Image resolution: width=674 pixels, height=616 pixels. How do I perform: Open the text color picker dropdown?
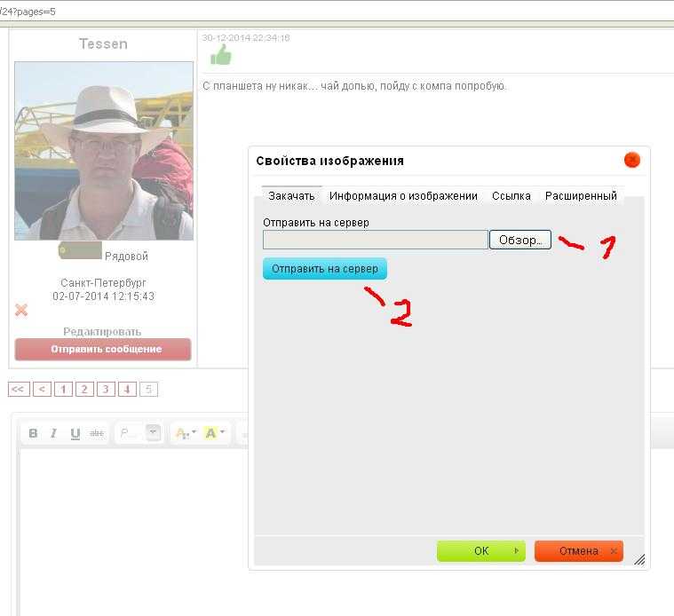coord(186,433)
